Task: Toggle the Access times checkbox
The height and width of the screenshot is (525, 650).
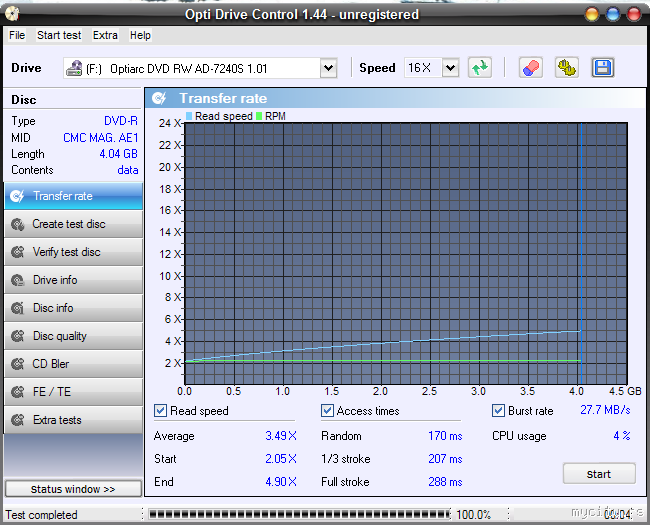Action: [x=328, y=411]
